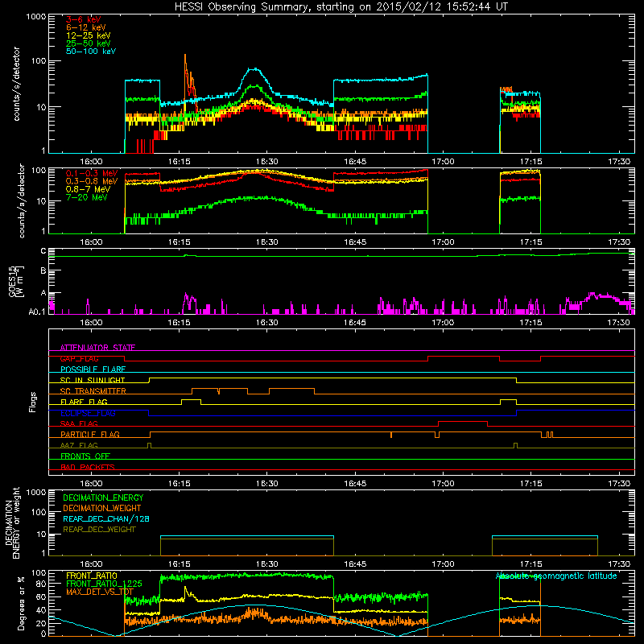
Task: Click the 0.3-0.8 MeV legend label
Action: pyautogui.click(x=92, y=181)
